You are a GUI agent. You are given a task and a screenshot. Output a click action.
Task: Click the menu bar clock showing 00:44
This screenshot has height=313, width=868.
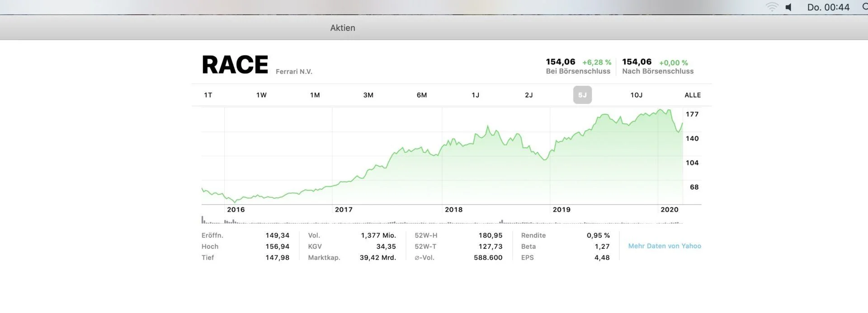(x=828, y=7)
